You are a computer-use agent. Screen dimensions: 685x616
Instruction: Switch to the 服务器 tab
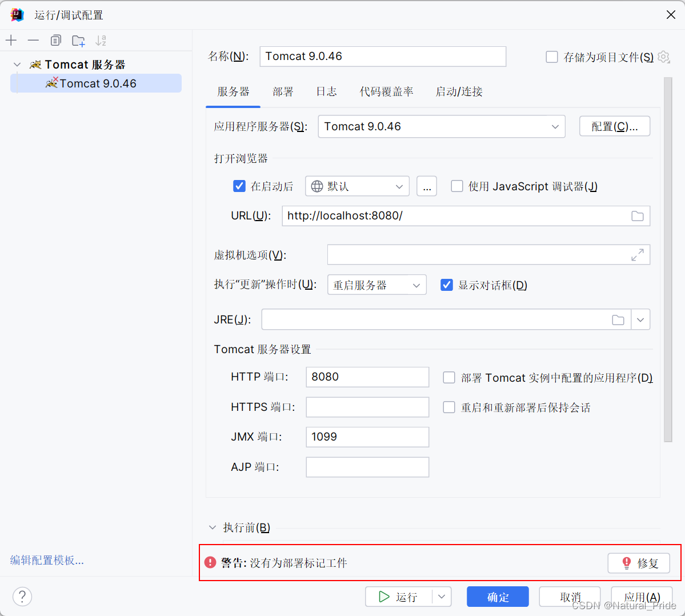(233, 92)
